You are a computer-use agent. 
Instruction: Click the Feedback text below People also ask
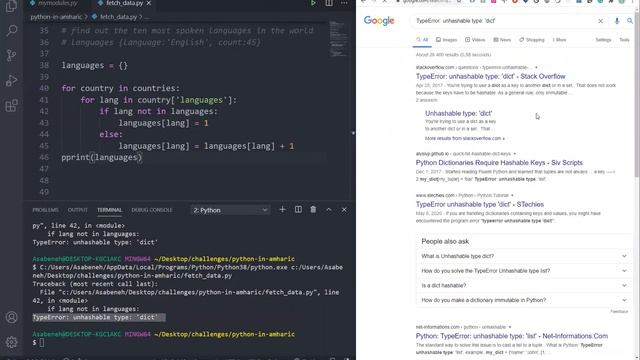point(619,311)
